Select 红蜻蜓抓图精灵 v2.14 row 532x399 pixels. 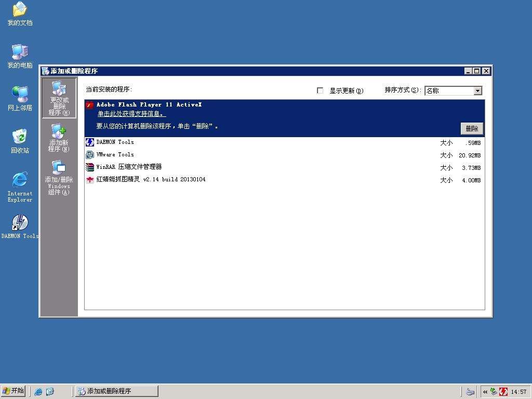pos(284,179)
